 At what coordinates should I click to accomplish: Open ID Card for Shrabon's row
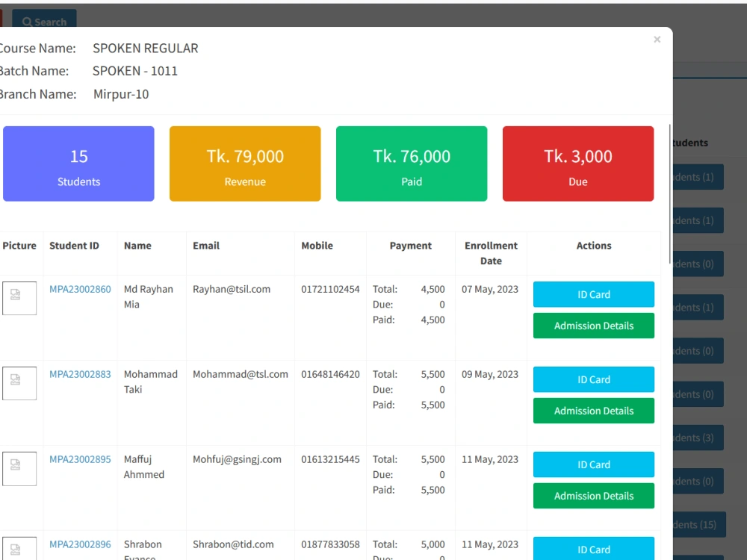point(594,549)
